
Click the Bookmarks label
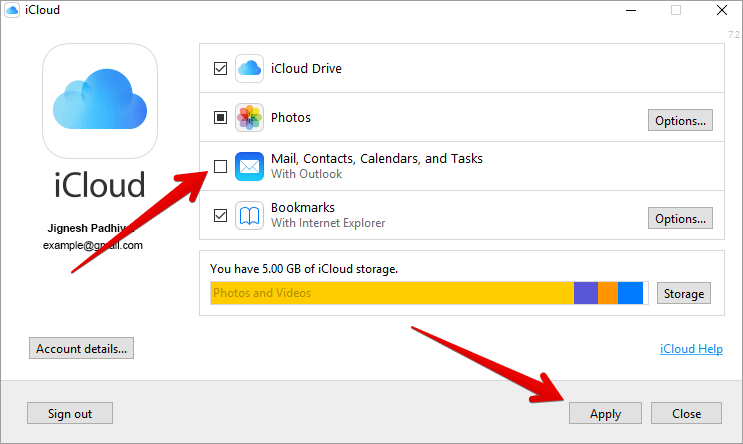[303, 208]
